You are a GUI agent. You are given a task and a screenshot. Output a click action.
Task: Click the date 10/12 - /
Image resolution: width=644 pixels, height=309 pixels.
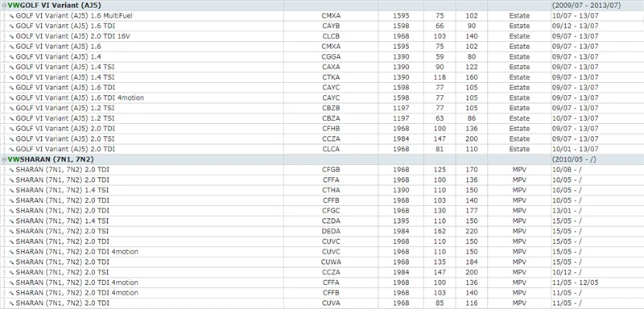[567, 272]
